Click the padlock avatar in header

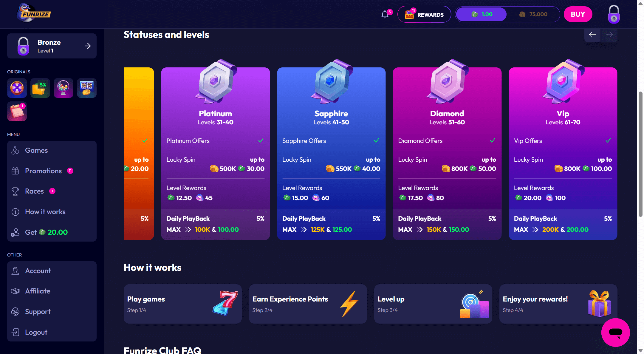point(614,14)
